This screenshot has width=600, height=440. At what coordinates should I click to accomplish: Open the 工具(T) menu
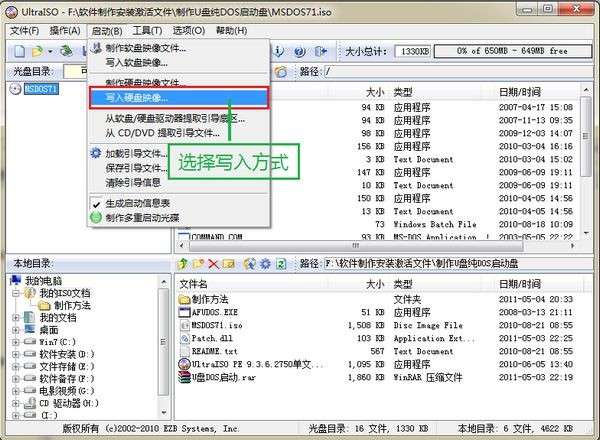click(147, 31)
